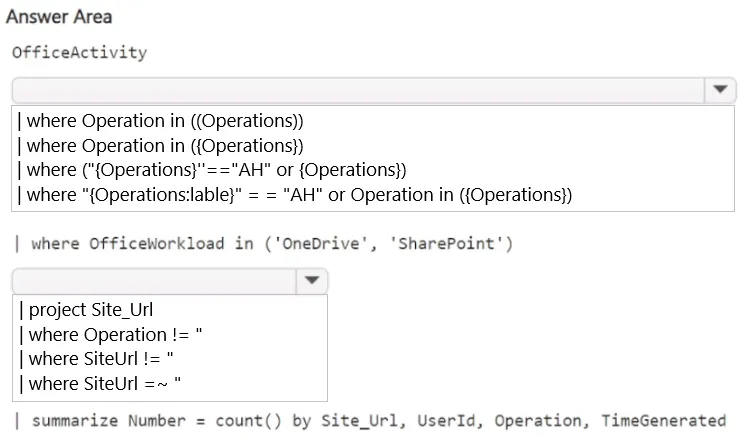Choose 'where SiteUrl =~ "' option

pyautogui.click(x=100, y=384)
